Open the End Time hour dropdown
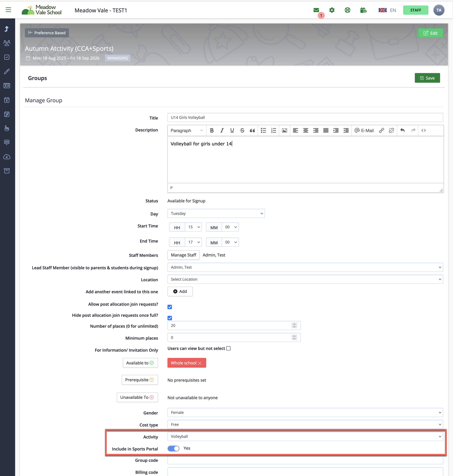 click(193, 242)
